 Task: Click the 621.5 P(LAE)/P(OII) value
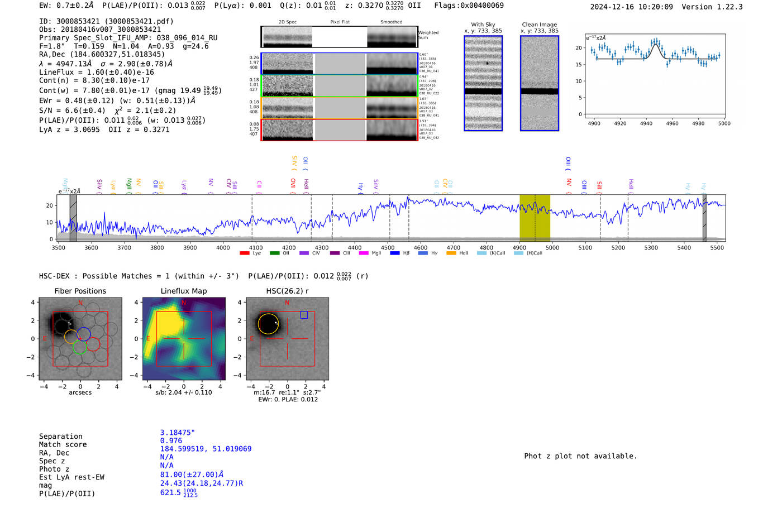coord(170,493)
